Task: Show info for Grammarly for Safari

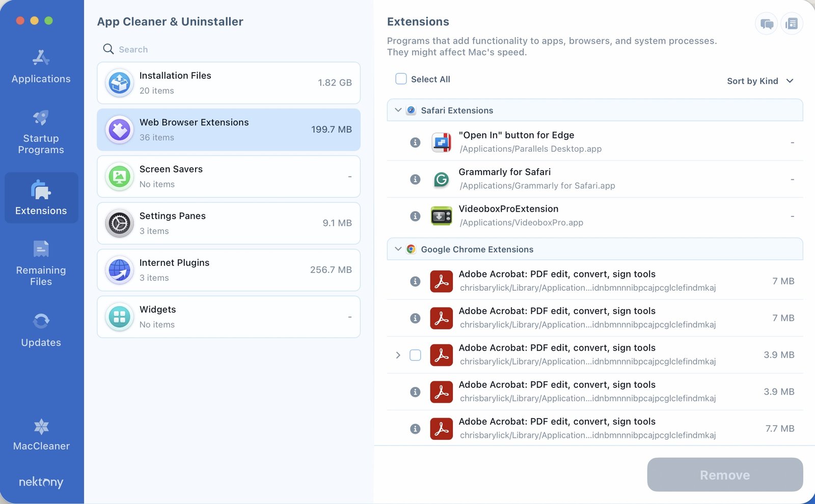Action: coord(415,180)
